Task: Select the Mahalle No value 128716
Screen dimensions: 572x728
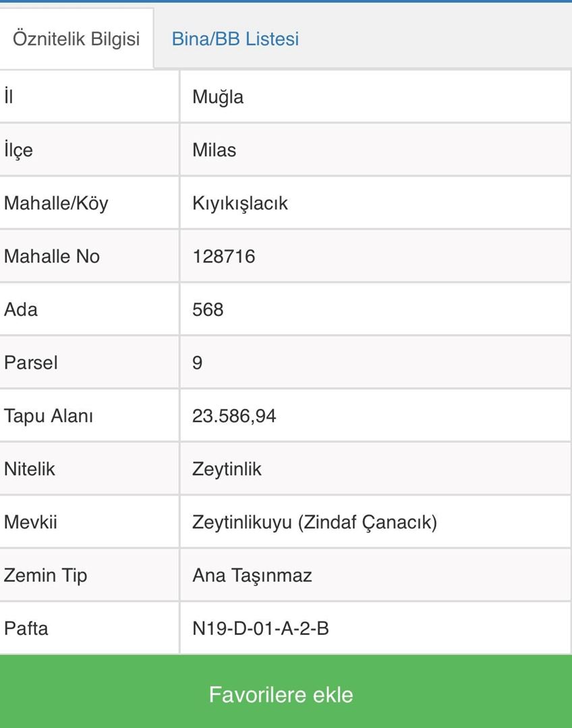Action: point(223,256)
